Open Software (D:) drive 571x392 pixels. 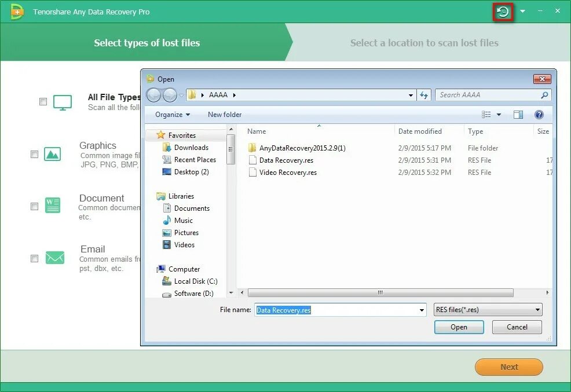coord(194,294)
